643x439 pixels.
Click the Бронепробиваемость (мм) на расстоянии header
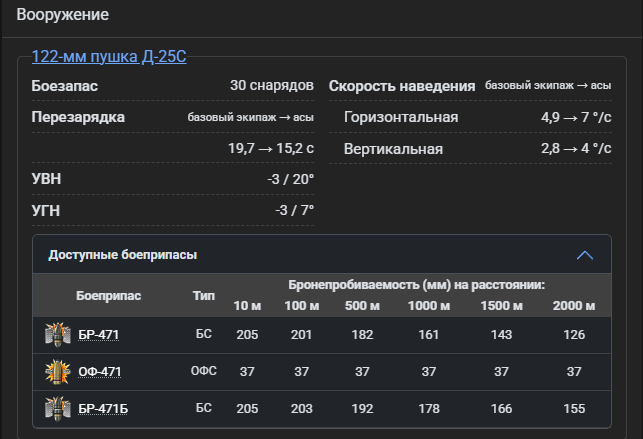(417, 285)
